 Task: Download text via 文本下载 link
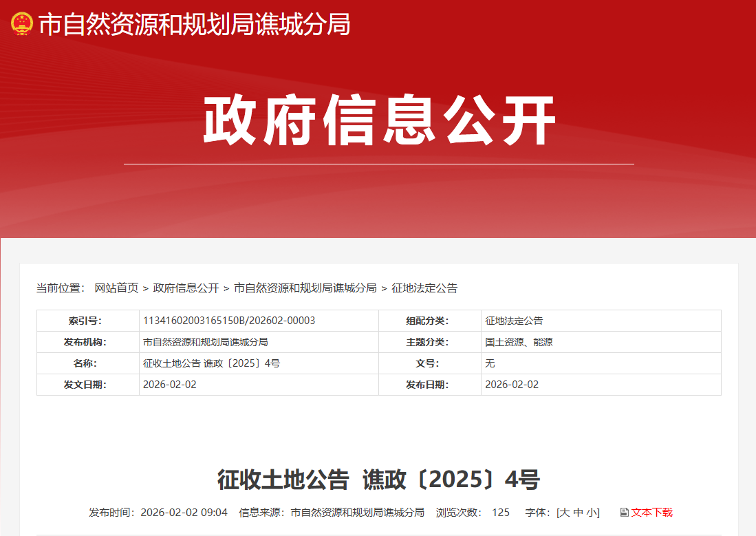coord(652,513)
